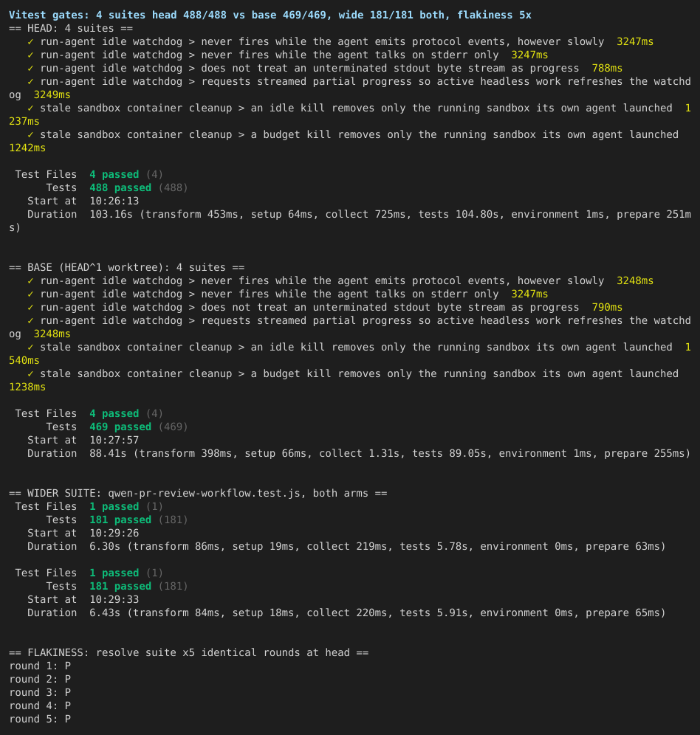Viewport: 700px width, 735px height.
Task: Click '788ms' duration in HEAD section
Action: 607,69
